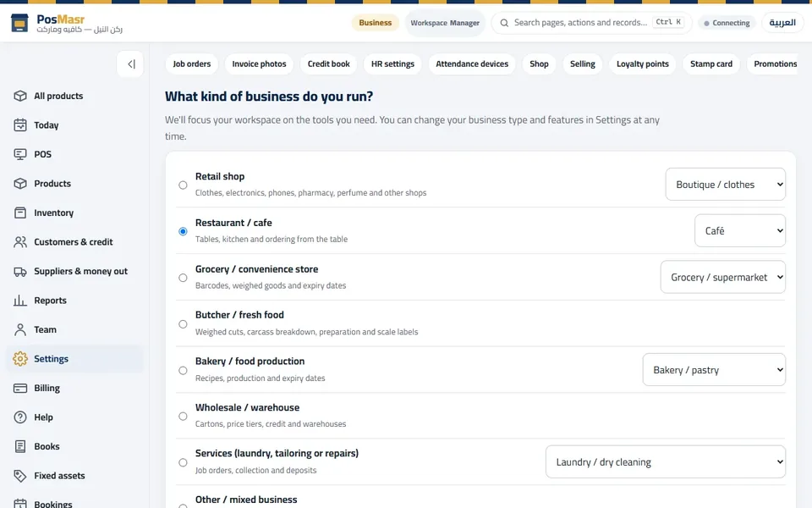The image size is (812, 508).
Task: Switch language with the العربية button
Action: pyautogui.click(x=782, y=23)
